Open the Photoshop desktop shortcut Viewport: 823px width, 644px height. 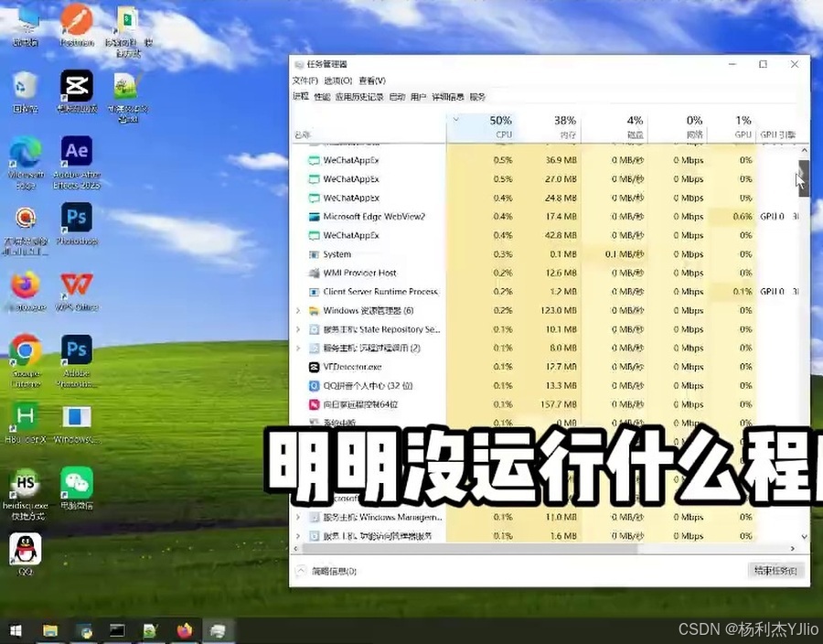click(x=77, y=223)
